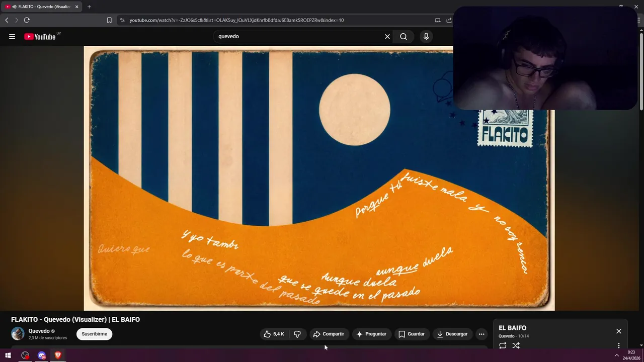644x362 pixels.
Task: Open the Discord taskbar icon
Action: [x=42, y=355]
